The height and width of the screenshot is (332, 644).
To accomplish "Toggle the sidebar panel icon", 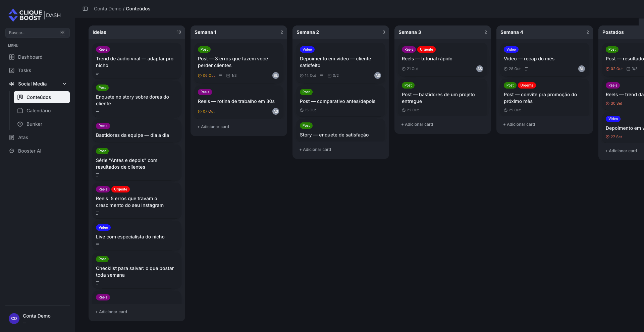I will coord(85,9).
